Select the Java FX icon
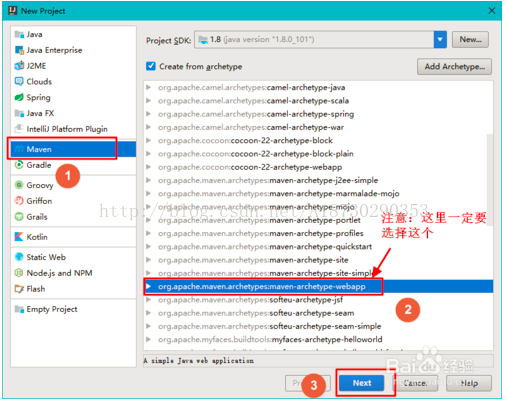Viewport: 508px width, 401px height. pyautogui.click(x=19, y=113)
